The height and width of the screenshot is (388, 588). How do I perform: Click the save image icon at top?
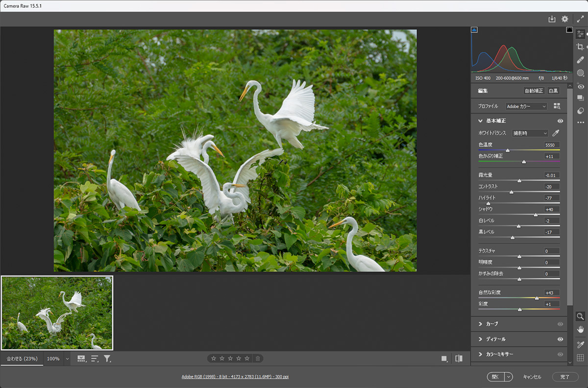point(552,19)
